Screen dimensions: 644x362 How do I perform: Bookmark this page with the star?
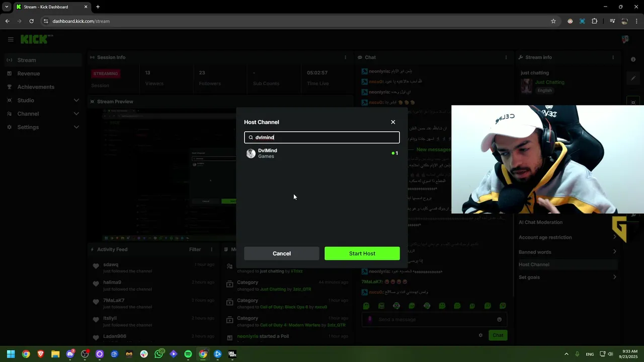pos(553,21)
